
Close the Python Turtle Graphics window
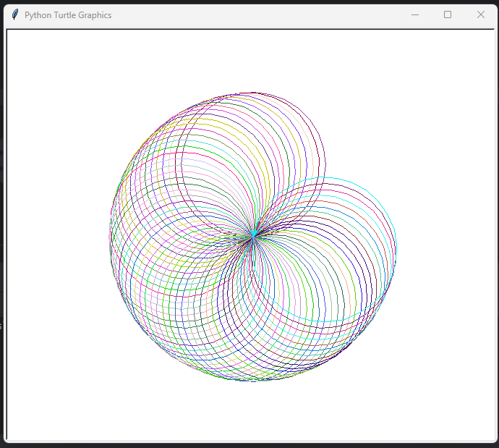[x=481, y=14]
